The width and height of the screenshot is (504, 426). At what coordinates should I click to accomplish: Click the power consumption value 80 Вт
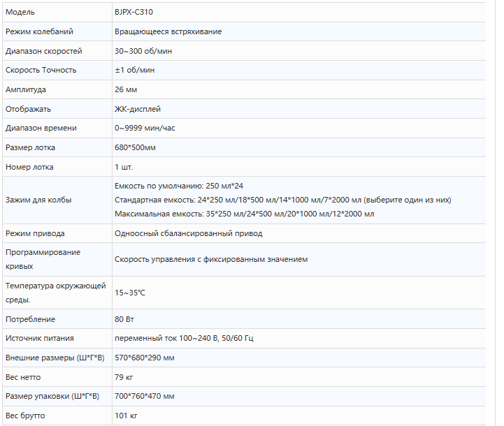click(x=124, y=319)
